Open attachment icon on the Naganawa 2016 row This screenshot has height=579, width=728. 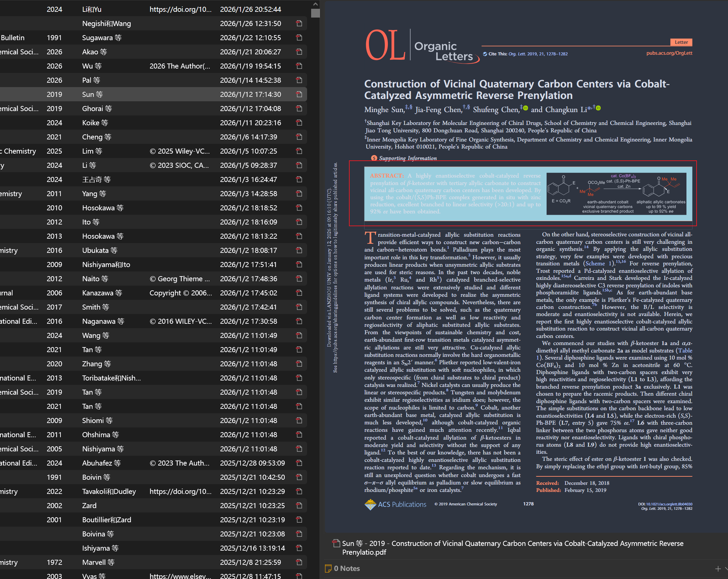299,321
